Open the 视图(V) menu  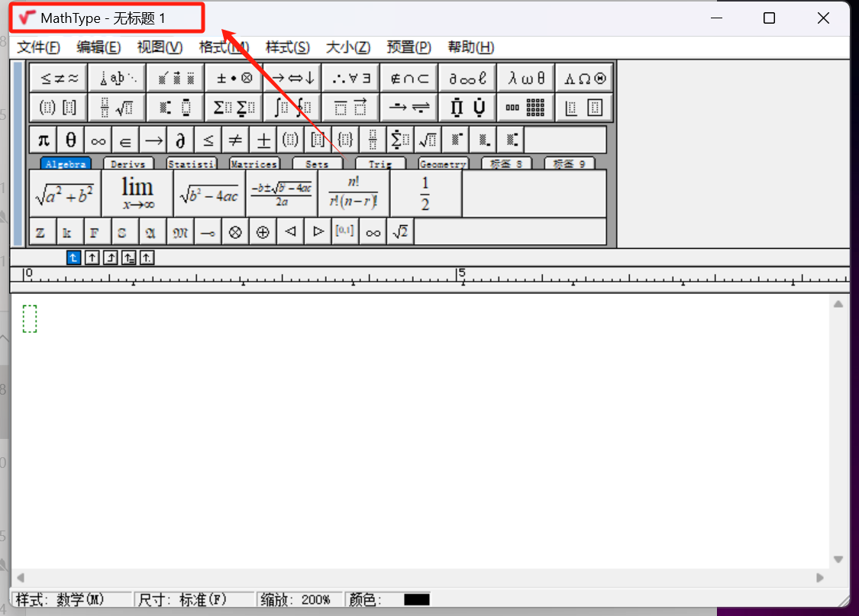160,47
